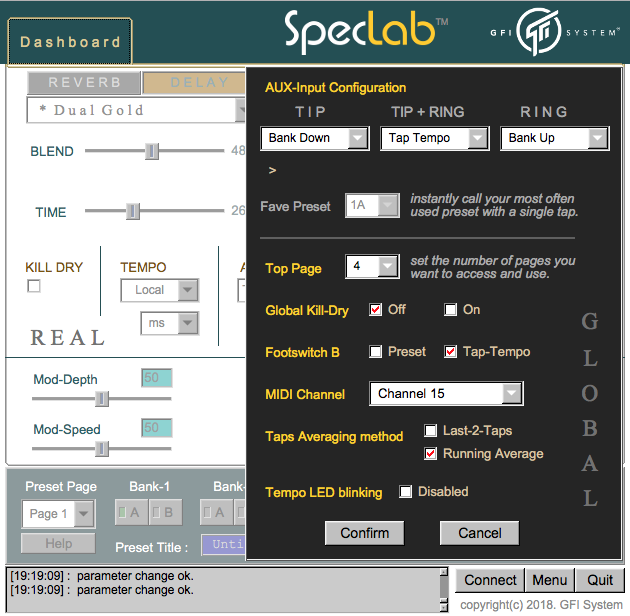Click the '>' arrow under the TIP dropdown
Screen dimensions: 630x616
(x=272, y=170)
